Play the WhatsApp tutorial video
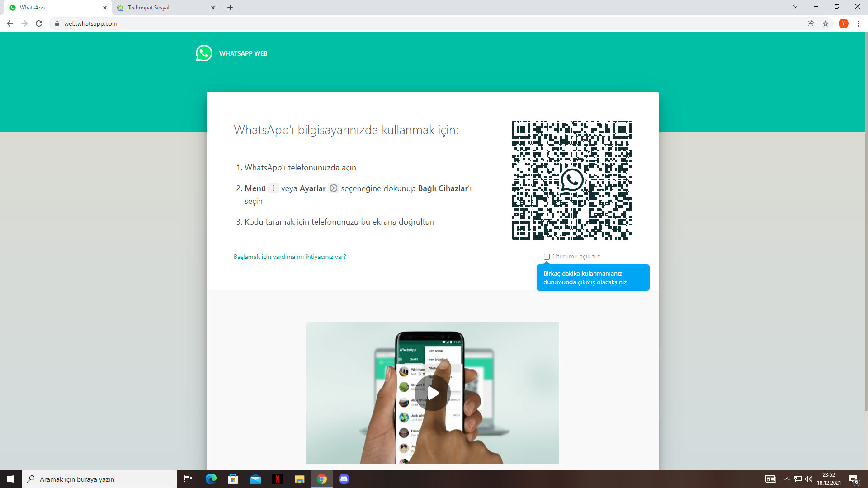 (x=433, y=393)
